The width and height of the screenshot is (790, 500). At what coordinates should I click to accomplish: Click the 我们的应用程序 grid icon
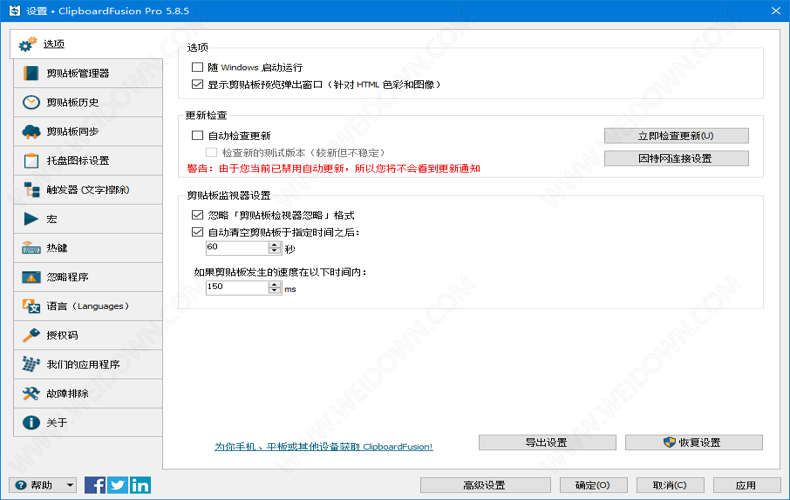[31, 364]
